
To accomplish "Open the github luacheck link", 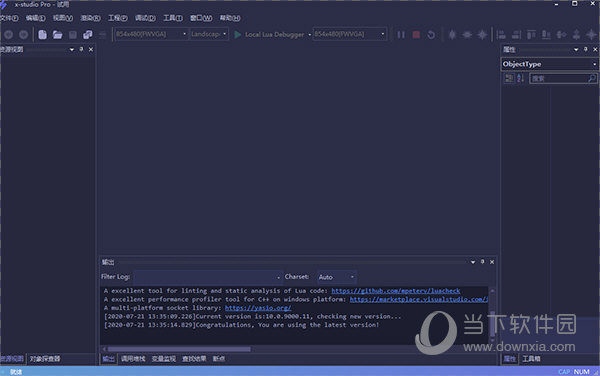I will tap(396, 291).
